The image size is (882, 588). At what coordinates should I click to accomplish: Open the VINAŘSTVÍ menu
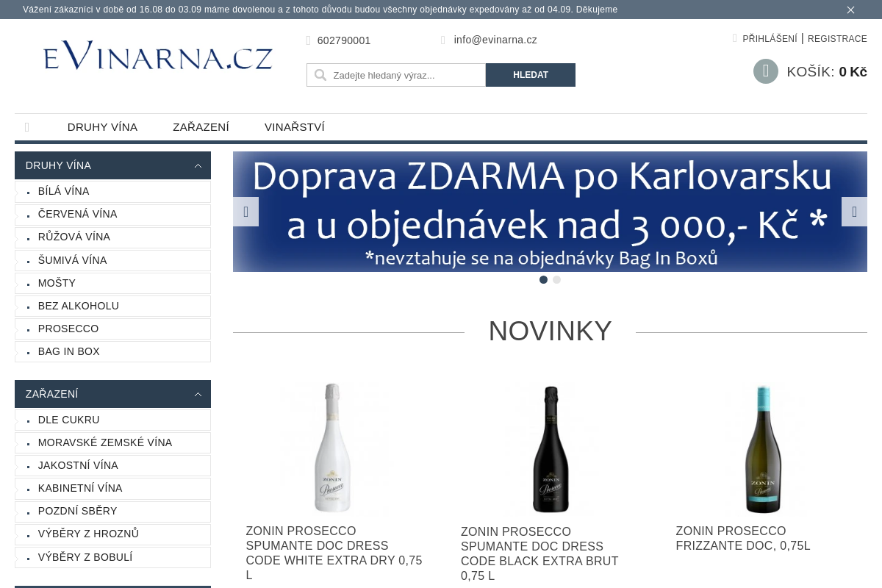(294, 126)
